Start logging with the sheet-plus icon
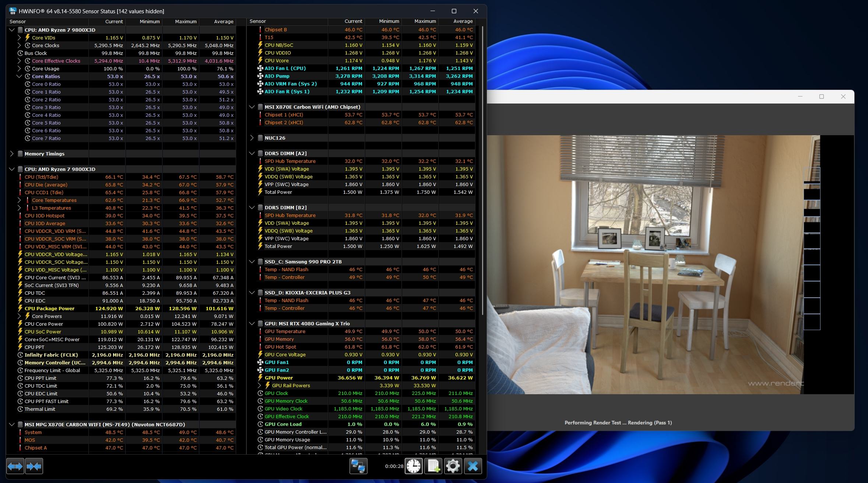The width and height of the screenshot is (868, 483). point(433,466)
